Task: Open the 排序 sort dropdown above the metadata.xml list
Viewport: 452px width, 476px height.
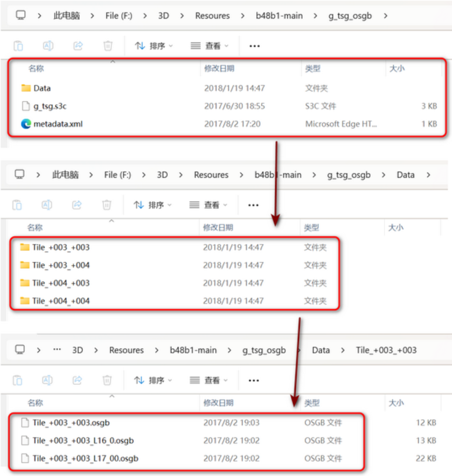Action: point(154,46)
